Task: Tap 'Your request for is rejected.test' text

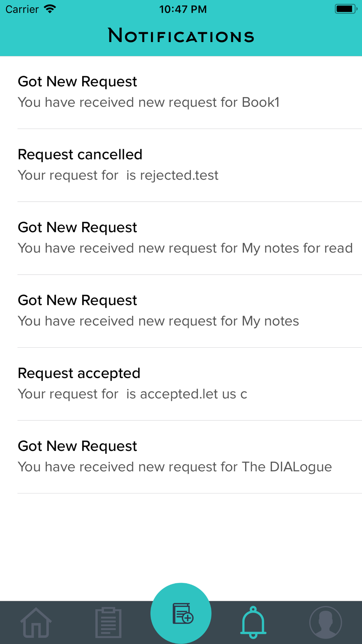Action: point(118,175)
